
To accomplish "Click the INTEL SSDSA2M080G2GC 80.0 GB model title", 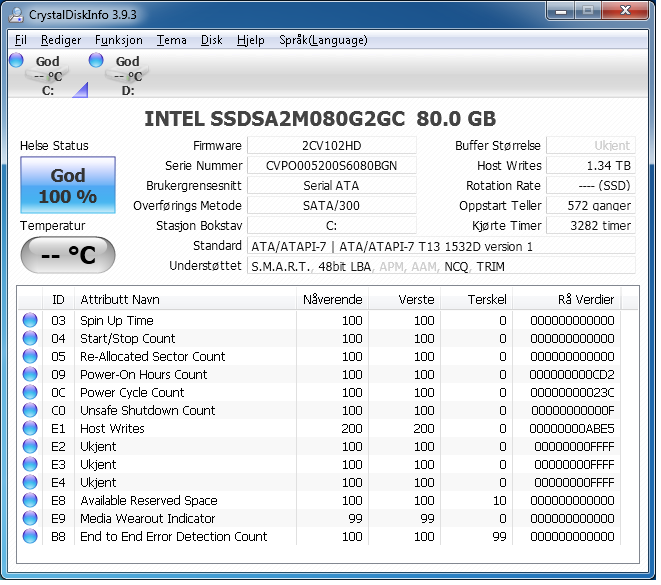I will coord(320,118).
